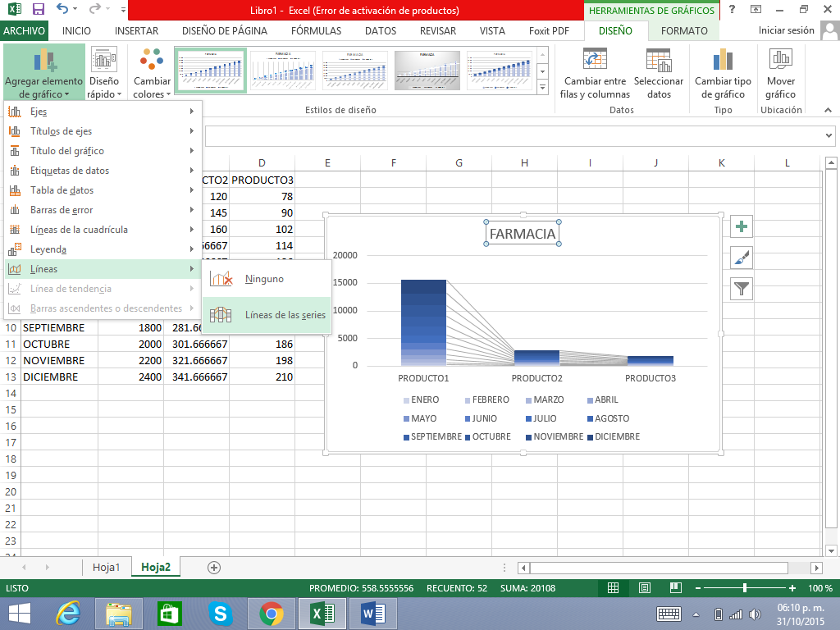Image resolution: width=840 pixels, height=630 pixels.
Task: Expand Diseño rápido dropdown
Action: [104, 74]
